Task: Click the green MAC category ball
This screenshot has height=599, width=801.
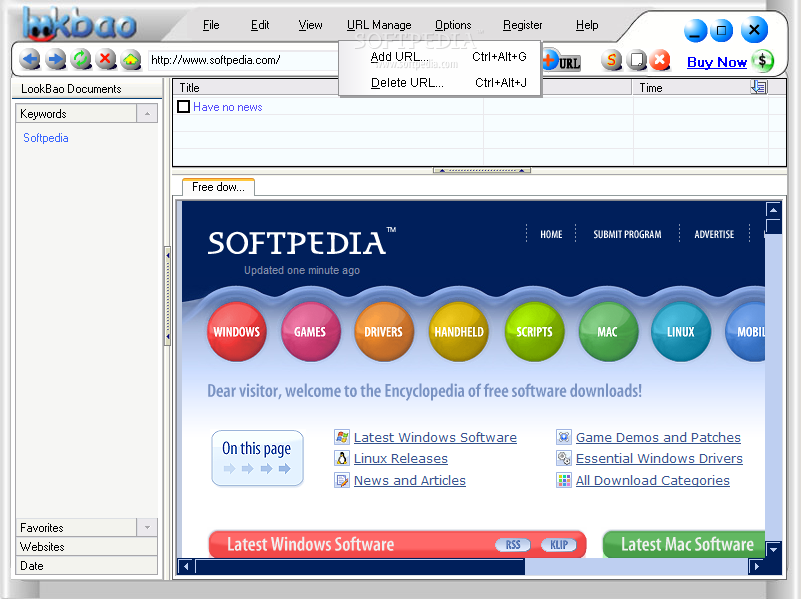Action: [x=608, y=332]
